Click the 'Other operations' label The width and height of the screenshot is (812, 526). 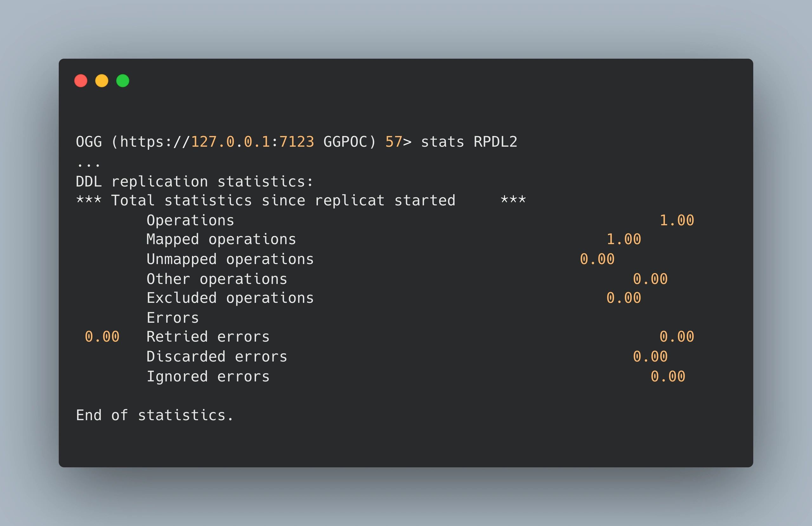217,279
